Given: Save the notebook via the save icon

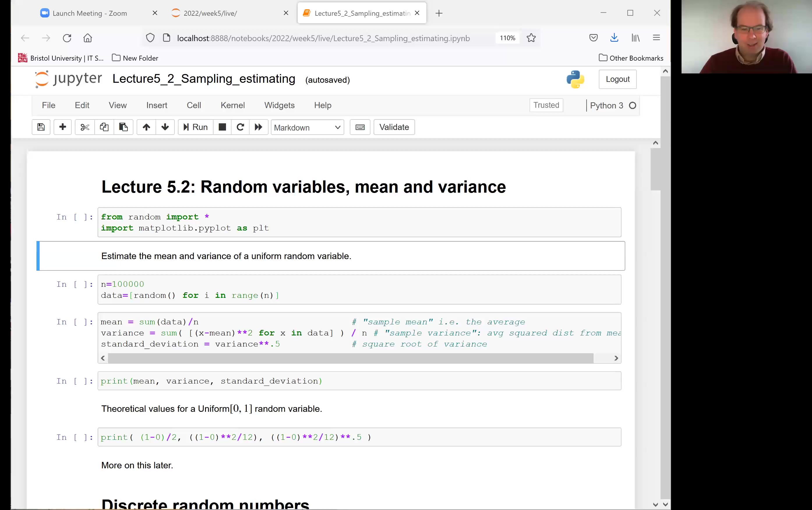Looking at the screenshot, I should (x=41, y=127).
